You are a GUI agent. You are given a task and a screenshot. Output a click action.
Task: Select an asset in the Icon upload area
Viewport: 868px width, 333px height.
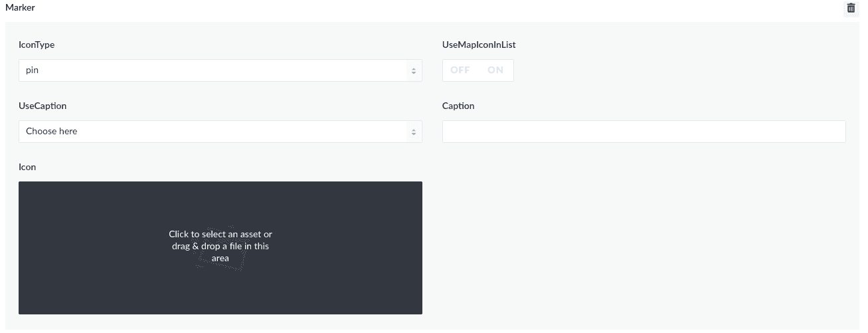pyautogui.click(x=220, y=248)
